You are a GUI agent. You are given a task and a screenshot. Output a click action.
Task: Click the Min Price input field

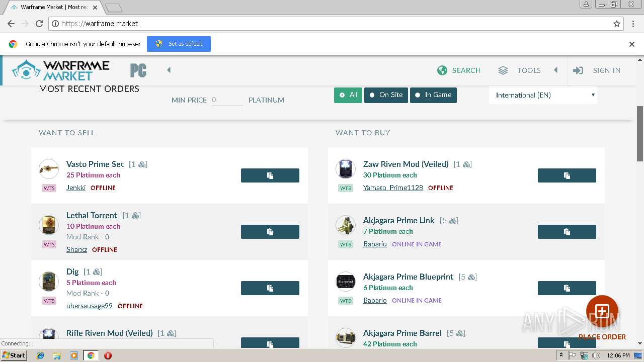tap(227, 100)
